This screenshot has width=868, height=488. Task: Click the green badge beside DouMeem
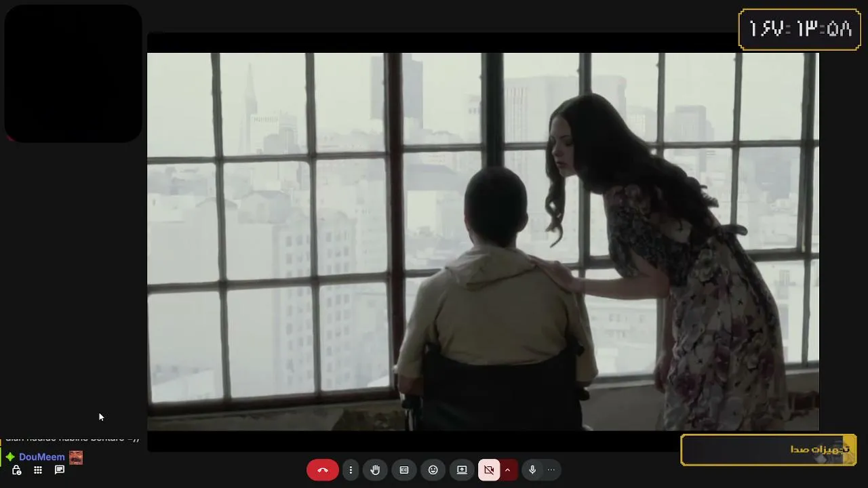pyautogui.click(x=10, y=457)
